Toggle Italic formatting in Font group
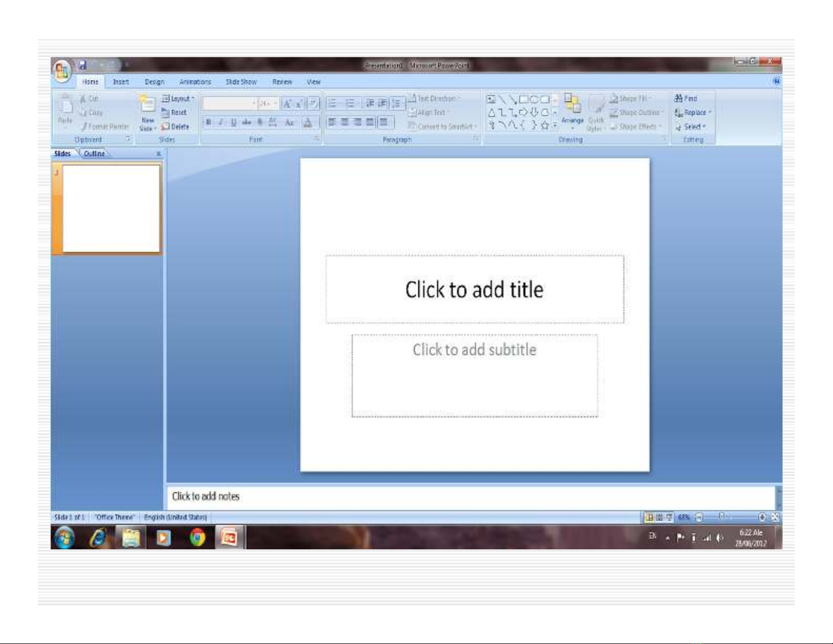The height and width of the screenshot is (644, 833). pyautogui.click(x=221, y=122)
